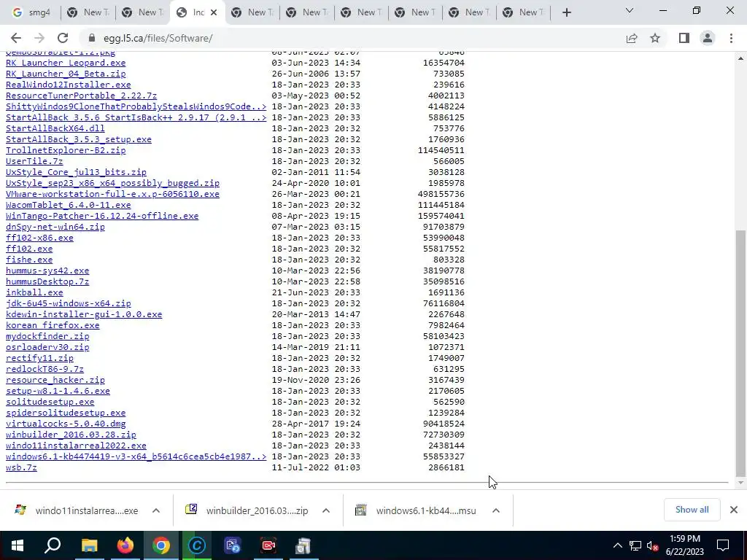This screenshot has width=747, height=560.
Task: Expand options for windo11instalarrea download
Action: tap(156, 510)
